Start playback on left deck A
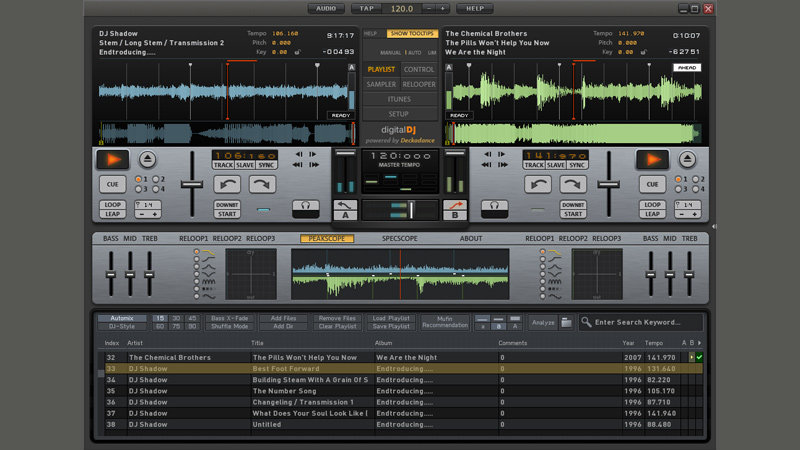The height and width of the screenshot is (450, 800). [113, 160]
